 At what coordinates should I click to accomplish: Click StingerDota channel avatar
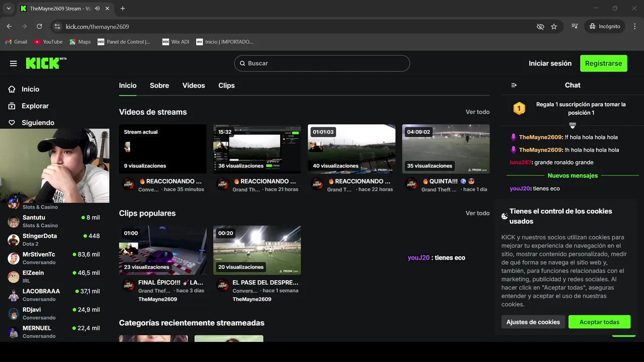click(x=14, y=240)
